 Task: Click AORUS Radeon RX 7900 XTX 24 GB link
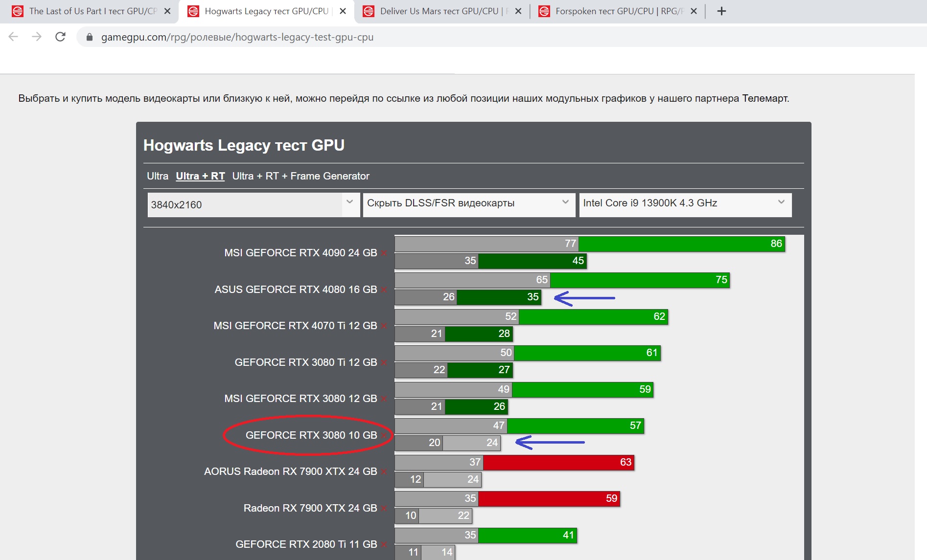[291, 471]
